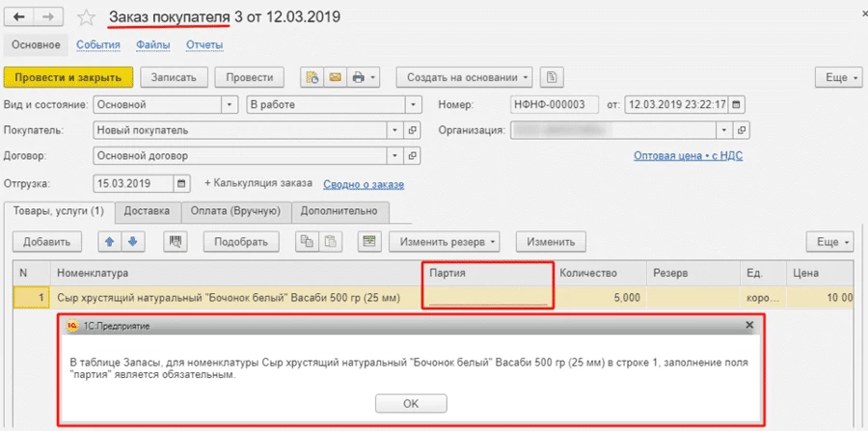
Task: Open the В работе state dropdown
Action: point(413,103)
